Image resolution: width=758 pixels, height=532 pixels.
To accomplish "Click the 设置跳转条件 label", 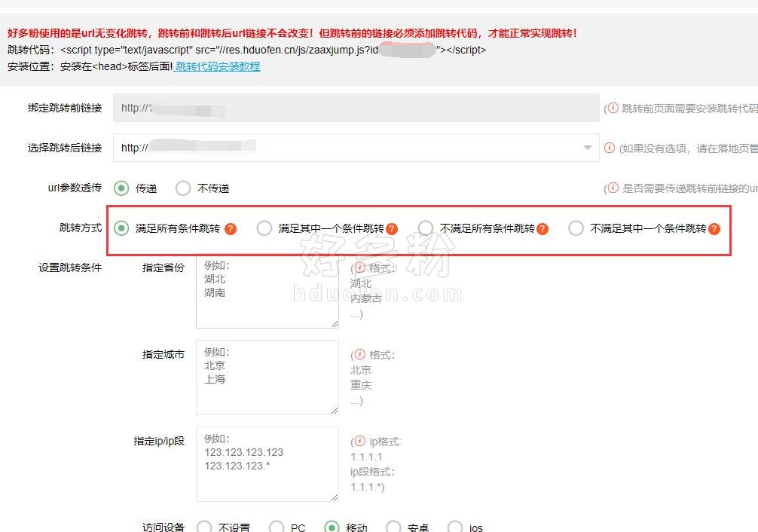I will (70, 268).
